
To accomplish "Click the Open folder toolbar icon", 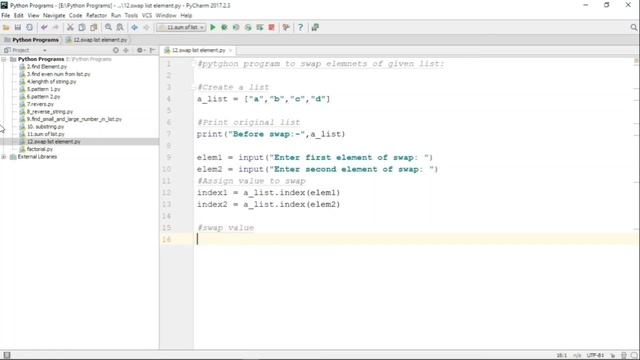I will (6, 27).
